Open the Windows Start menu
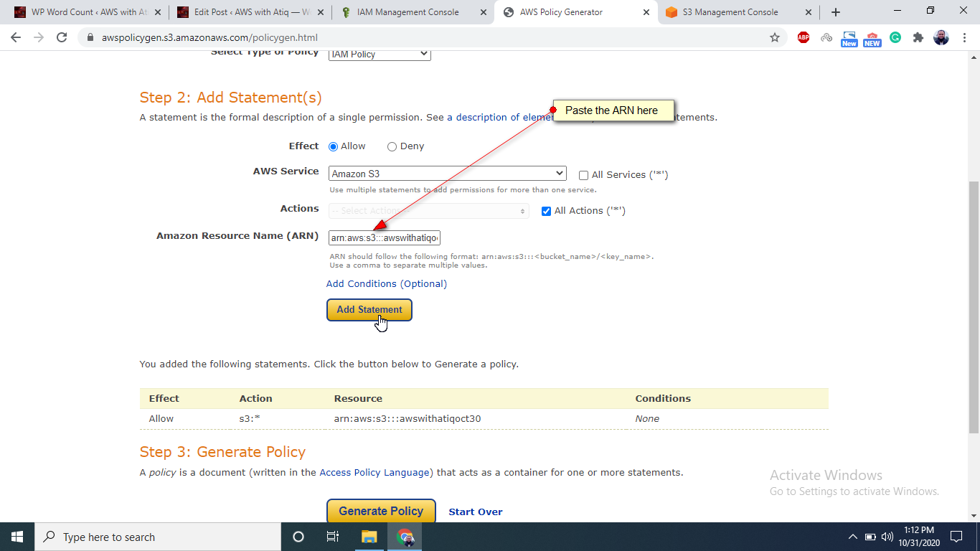The height and width of the screenshot is (551, 980). pos(17,536)
